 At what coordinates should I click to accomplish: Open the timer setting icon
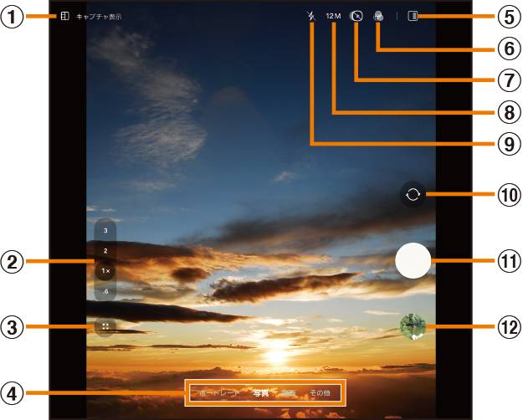point(356,16)
